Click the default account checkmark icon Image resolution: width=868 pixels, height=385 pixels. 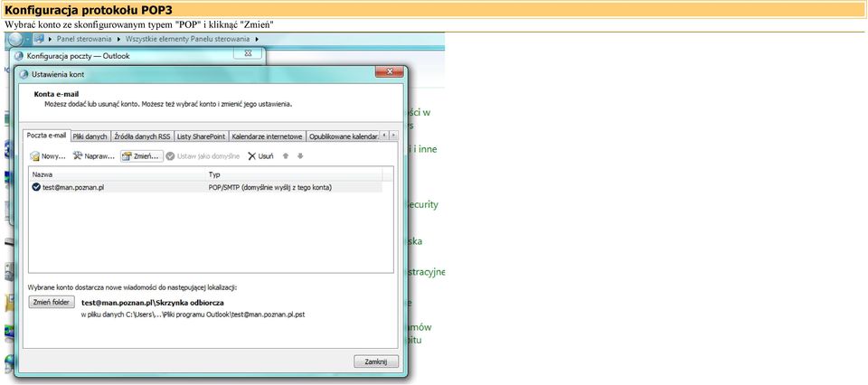(36, 187)
